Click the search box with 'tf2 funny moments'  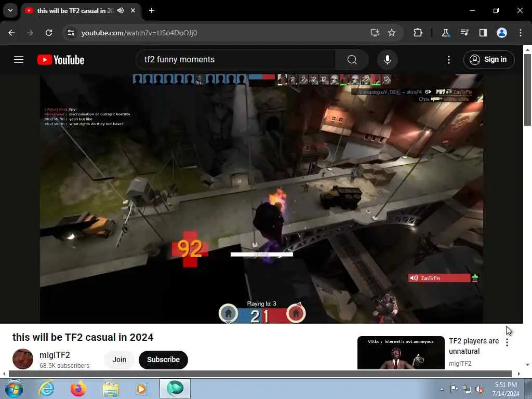pyautogui.click(x=236, y=60)
